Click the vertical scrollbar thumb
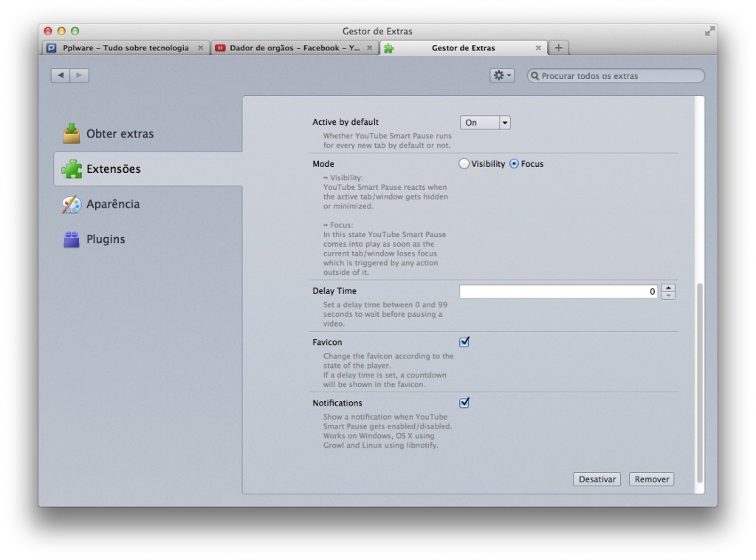The width and height of the screenshot is (756, 560). click(700, 383)
